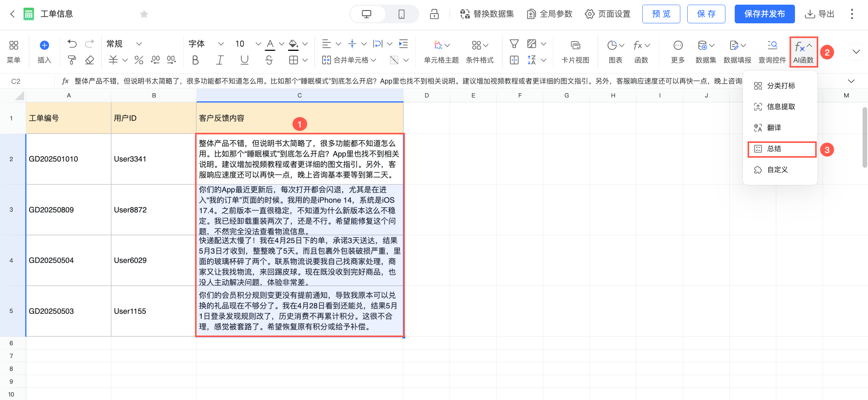This screenshot has height=400, width=868.
Task: Open 页面设置 page settings
Action: point(608,14)
